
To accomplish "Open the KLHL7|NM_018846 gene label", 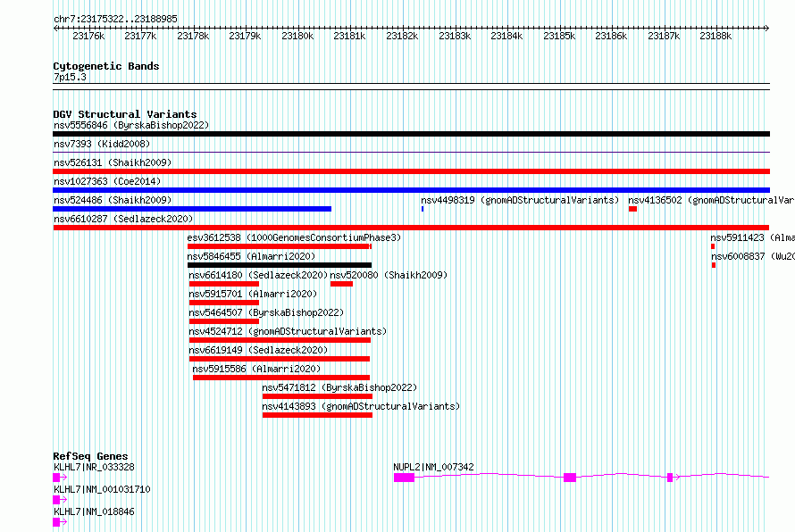I will click(x=95, y=511).
